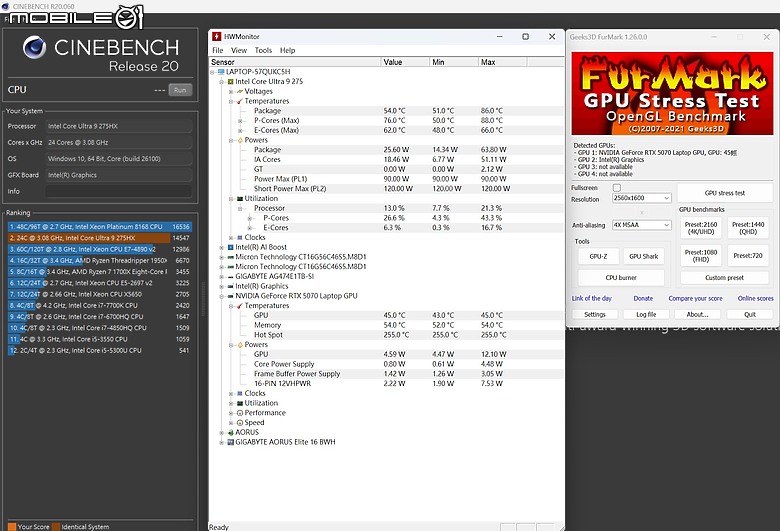Start the FurMark CPU burner
The height and width of the screenshot is (531, 780).
(621, 278)
